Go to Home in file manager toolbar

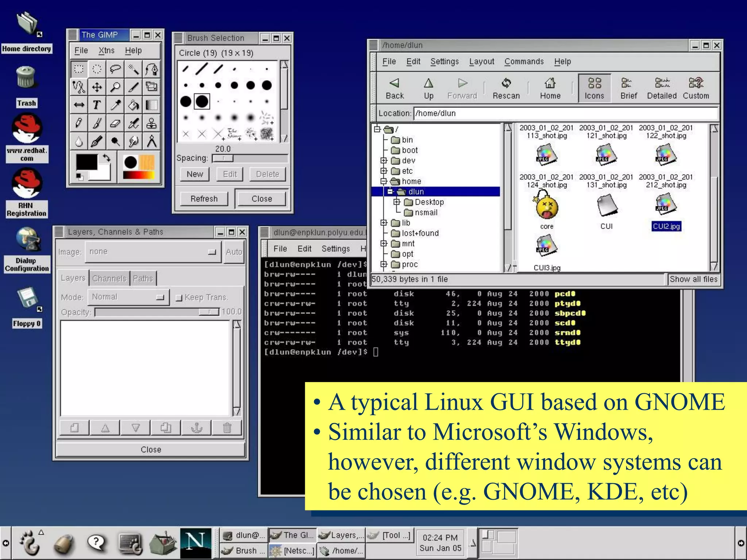[550, 89]
